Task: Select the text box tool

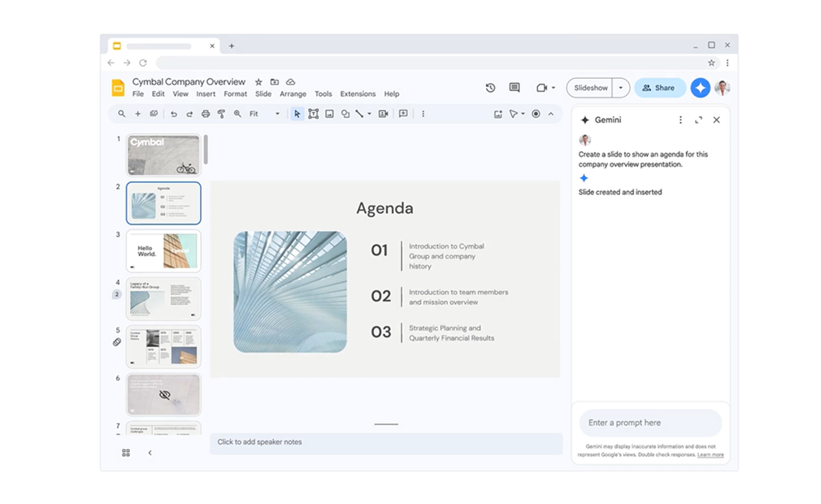Action: coord(313,114)
